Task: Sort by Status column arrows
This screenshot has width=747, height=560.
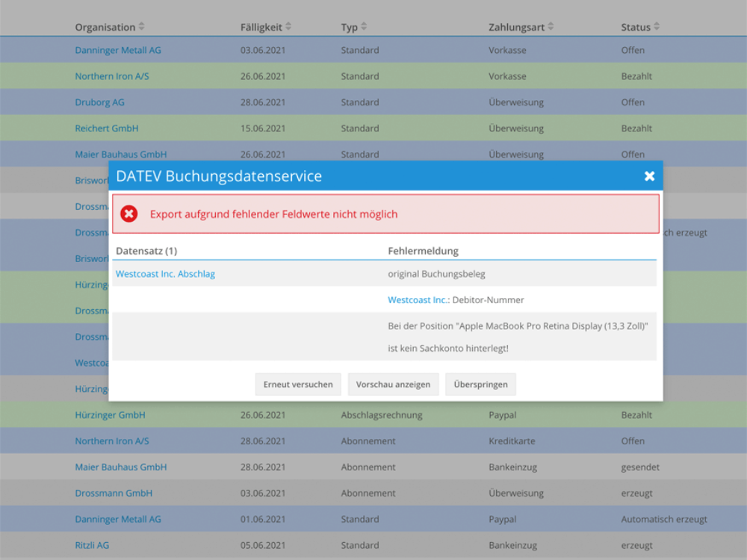Action: point(656,27)
